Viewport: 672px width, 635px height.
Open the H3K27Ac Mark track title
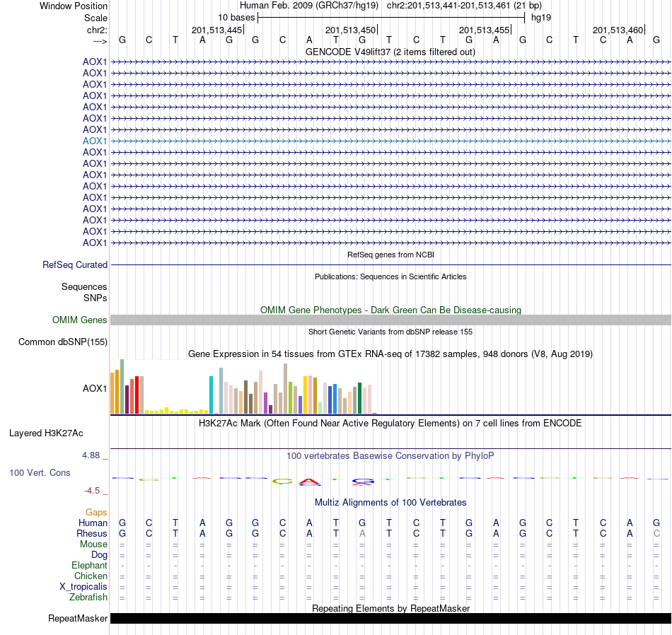390,424
